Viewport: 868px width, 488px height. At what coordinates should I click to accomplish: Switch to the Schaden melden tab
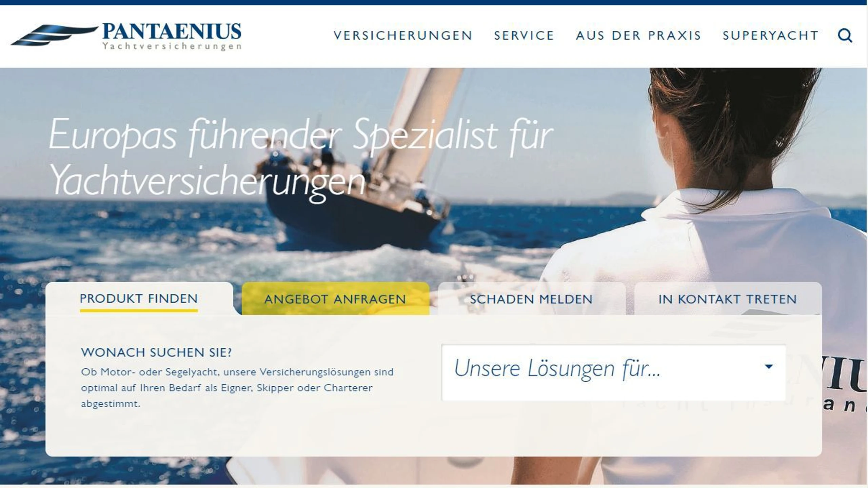531,299
